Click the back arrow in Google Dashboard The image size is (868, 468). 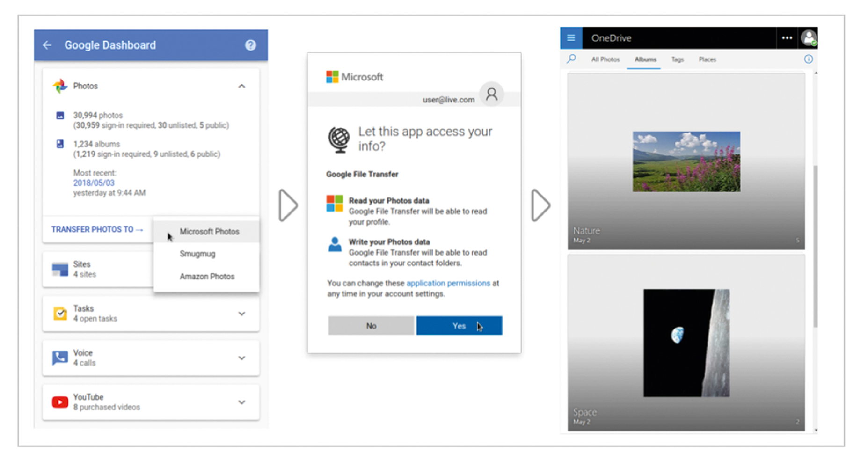point(47,45)
